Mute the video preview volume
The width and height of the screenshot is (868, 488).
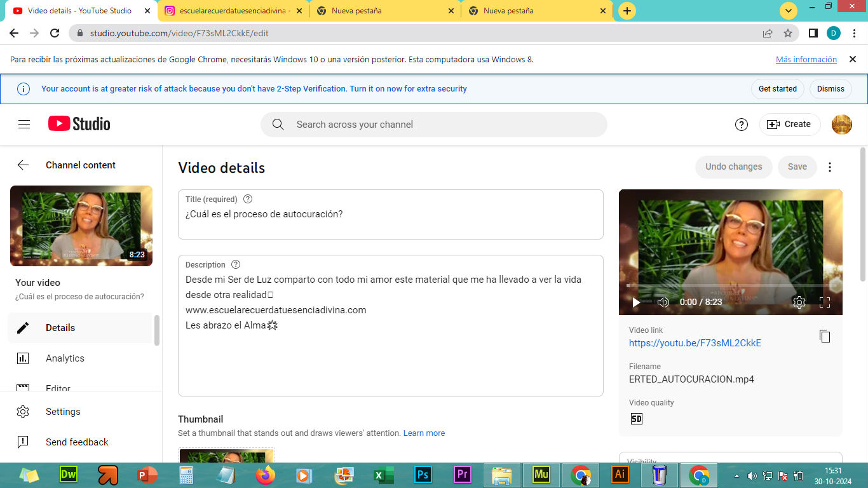[663, 302]
